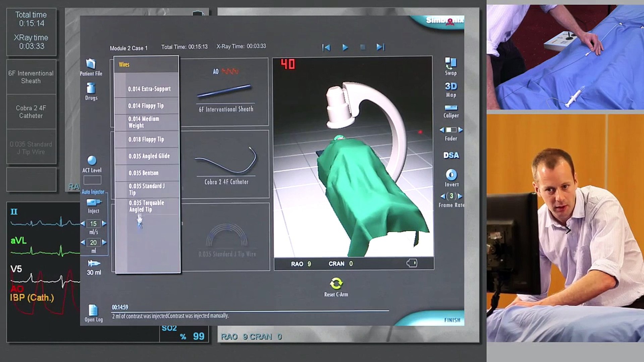Open the Drugs panel icon

(91, 88)
